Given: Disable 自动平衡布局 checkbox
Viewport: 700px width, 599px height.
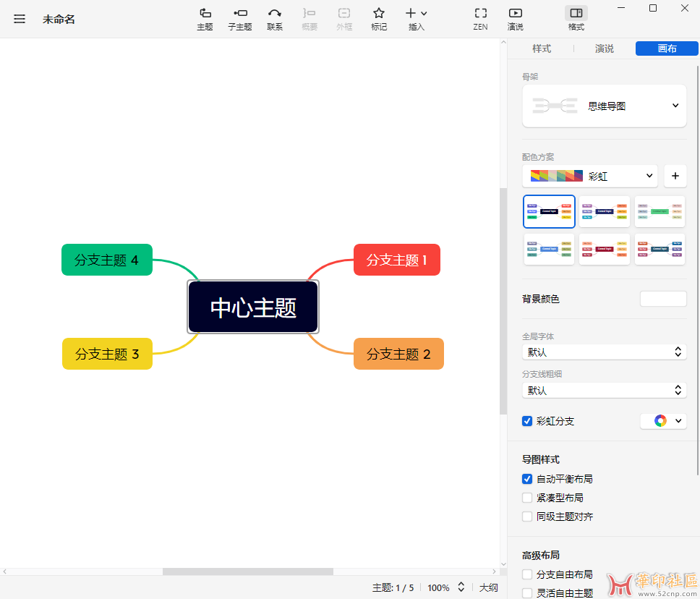Looking at the screenshot, I should click(526, 479).
